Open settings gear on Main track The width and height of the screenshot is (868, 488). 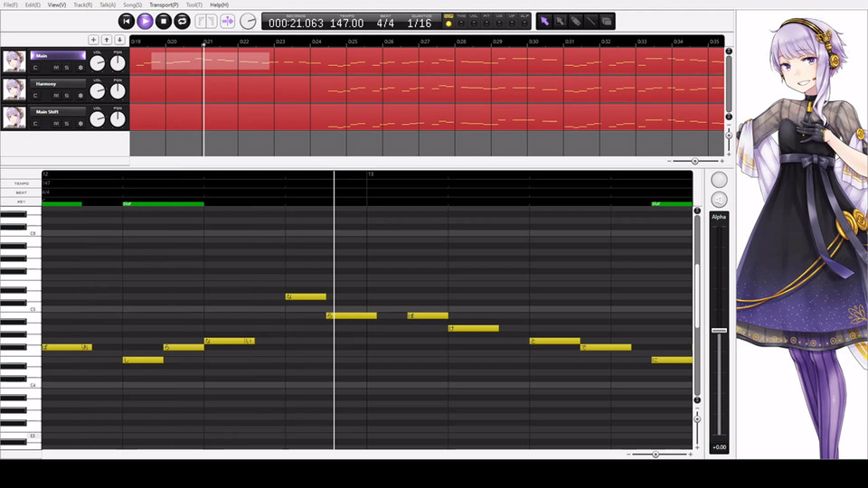(80, 68)
